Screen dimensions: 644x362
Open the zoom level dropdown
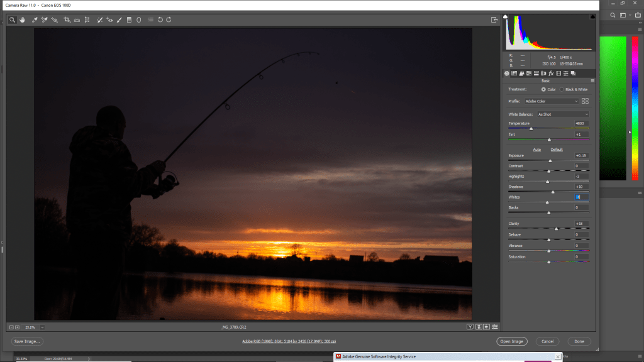[42, 327]
